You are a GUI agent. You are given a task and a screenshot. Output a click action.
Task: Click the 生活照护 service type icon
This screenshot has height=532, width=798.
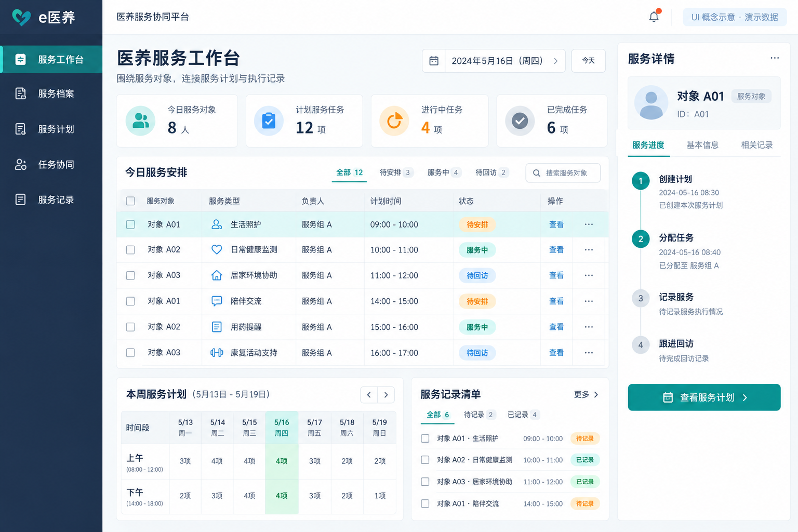(217, 224)
